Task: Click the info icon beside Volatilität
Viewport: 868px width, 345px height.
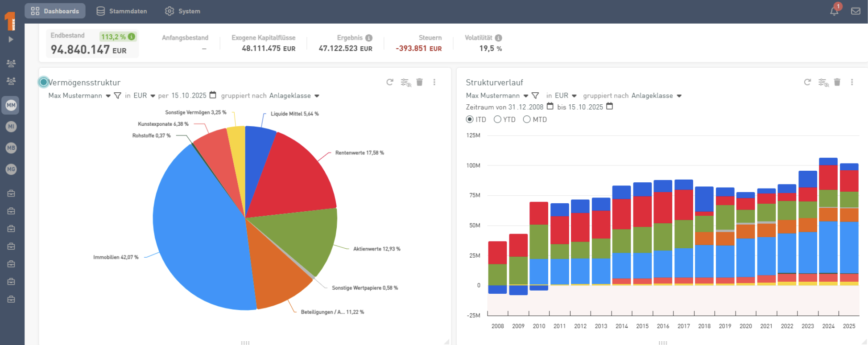Action: pyautogui.click(x=498, y=38)
